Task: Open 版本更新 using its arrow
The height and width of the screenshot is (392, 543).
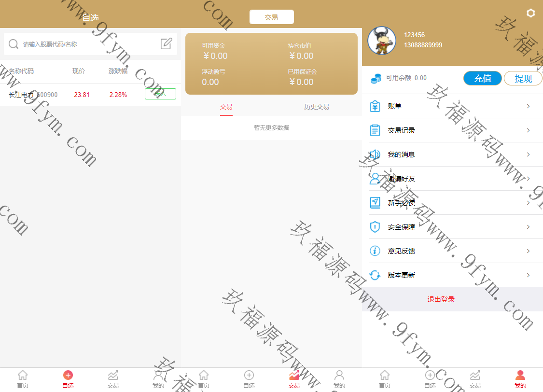Action: 529,275
